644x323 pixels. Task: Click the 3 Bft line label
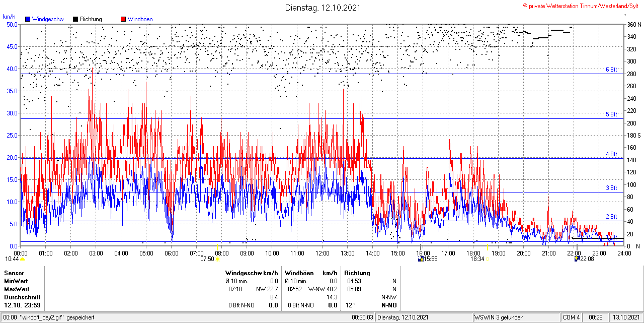pos(611,188)
